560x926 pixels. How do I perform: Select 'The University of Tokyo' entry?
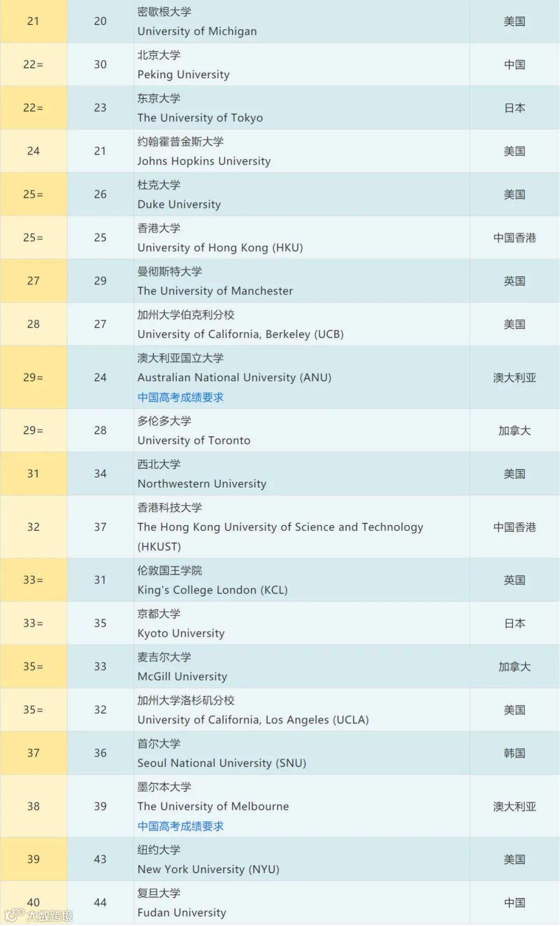[200, 118]
